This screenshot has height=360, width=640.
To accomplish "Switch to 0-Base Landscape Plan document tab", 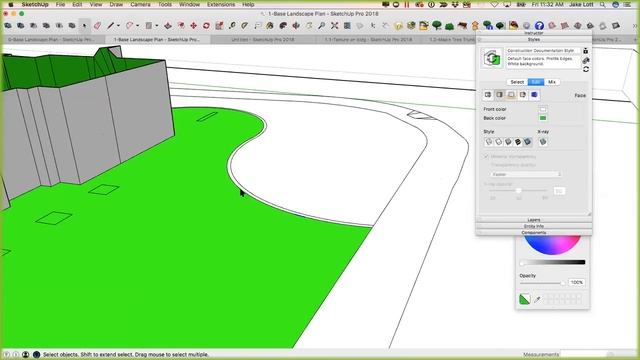I will (x=52, y=40).
